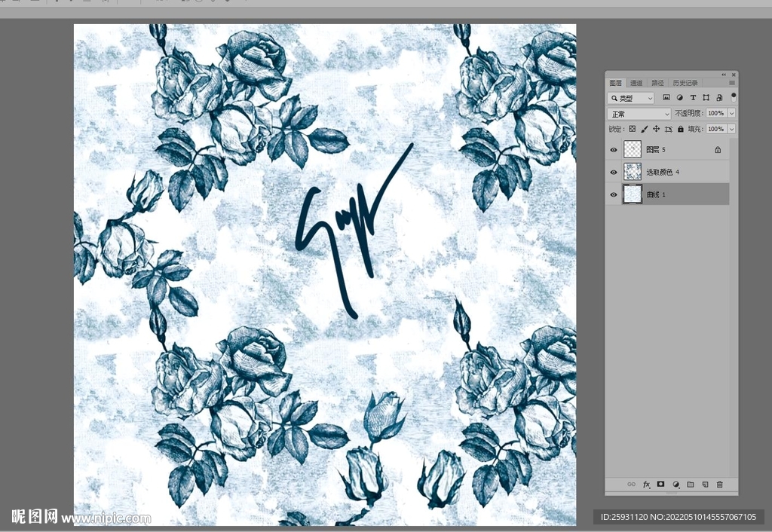This screenshot has width=772, height=532.
Task: Click the 填充 label
Action: [x=696, y=129]
